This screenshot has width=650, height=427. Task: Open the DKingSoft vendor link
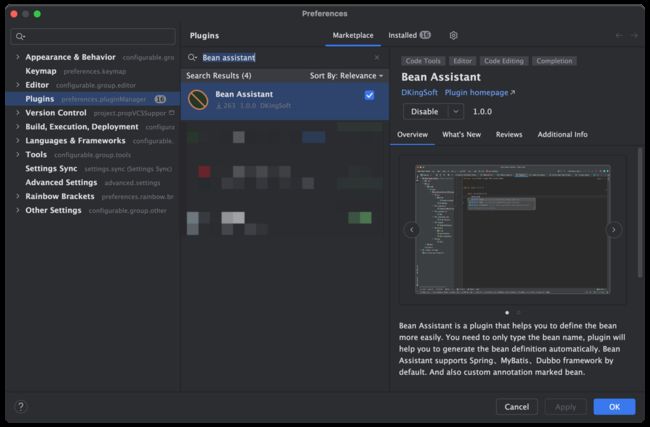[x=419, y=92]
